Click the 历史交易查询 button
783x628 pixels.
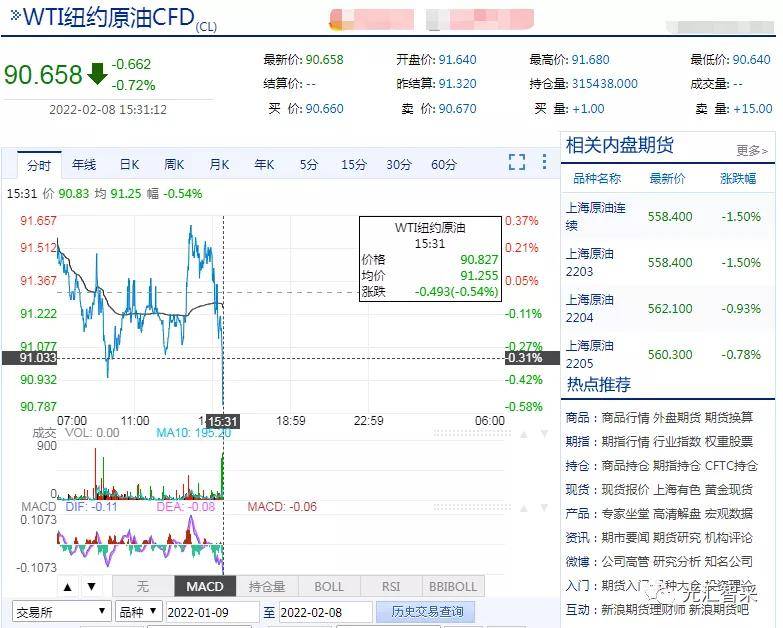tap(427, 612)
